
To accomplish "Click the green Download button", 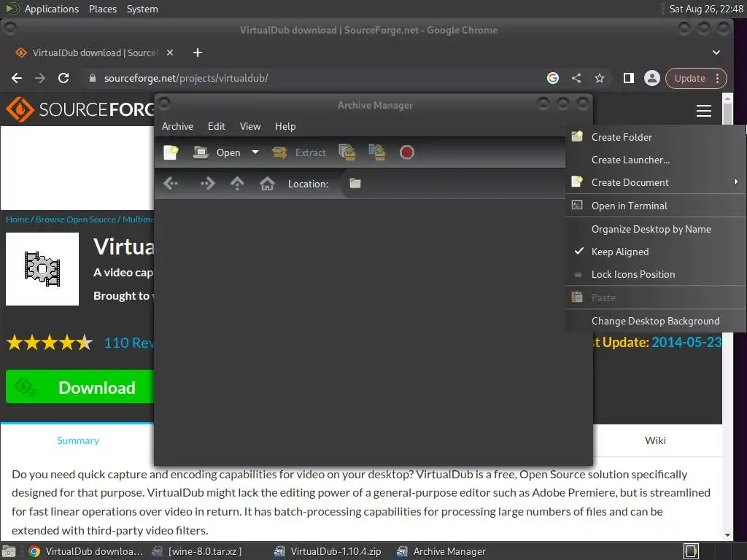I will [80, 387].
